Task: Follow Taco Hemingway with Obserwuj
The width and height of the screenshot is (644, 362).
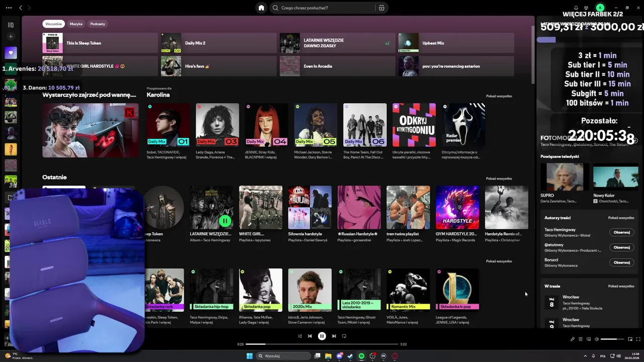Action: pos(622,232)
